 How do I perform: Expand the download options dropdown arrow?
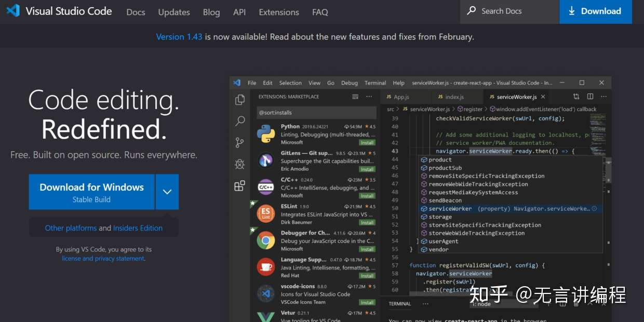(x=167, y=192)
